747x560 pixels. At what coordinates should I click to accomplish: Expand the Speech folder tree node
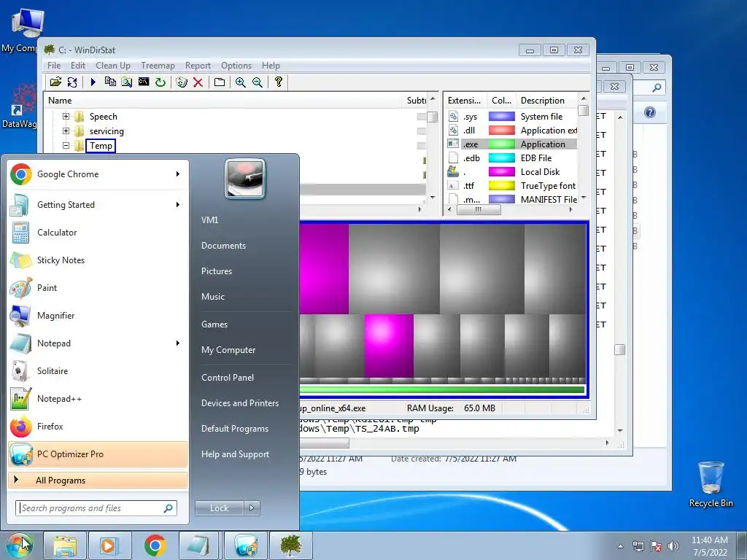click(x=66, y=116)
